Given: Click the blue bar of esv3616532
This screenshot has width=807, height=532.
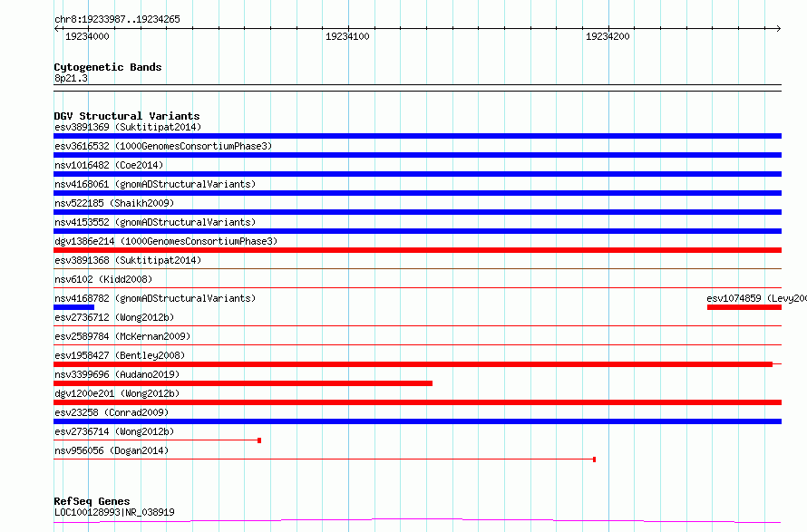Looking at the screenshot, I should pyautogui.click(x=417, y=155).
